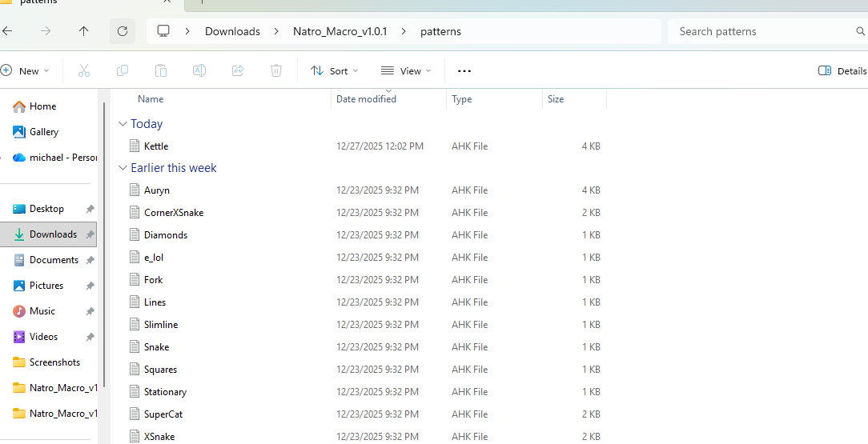This screenshot has height=444, width=868.
Task: Click the Kettle file icon
Action: tap(135, 146)
